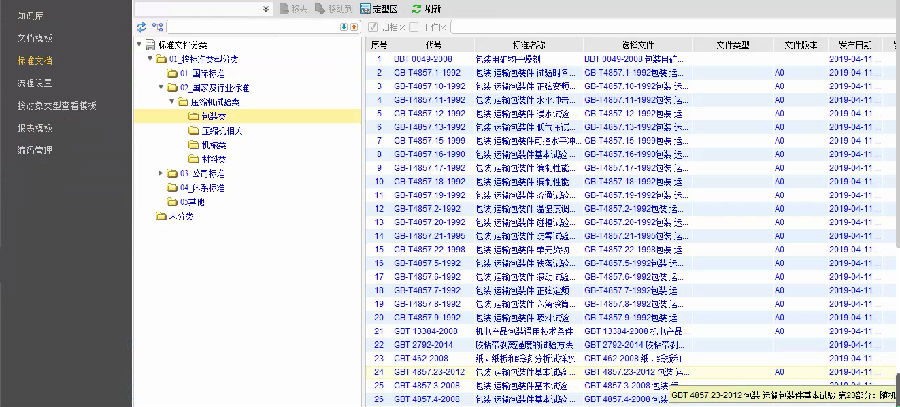This screenshot has width=900, height=407.
Task: Click the blue down-arrow icon in tree search
Action: coord(343,26)
